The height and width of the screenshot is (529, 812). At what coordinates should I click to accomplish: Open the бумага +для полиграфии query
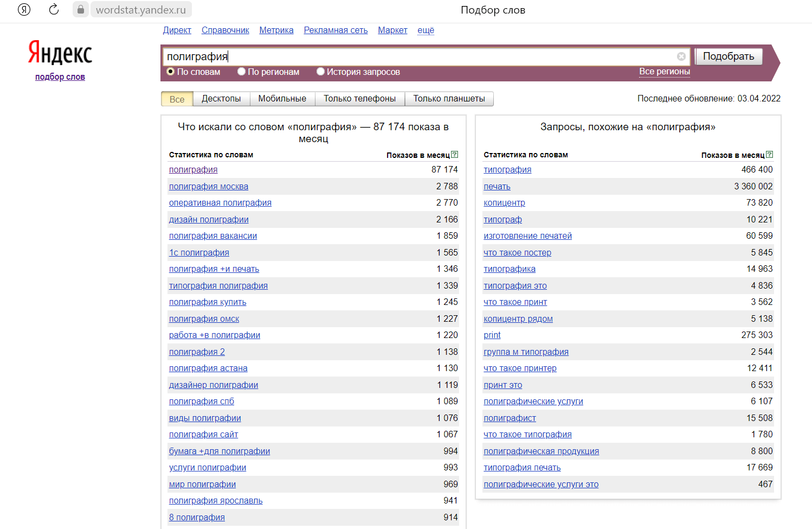[220, 451]
